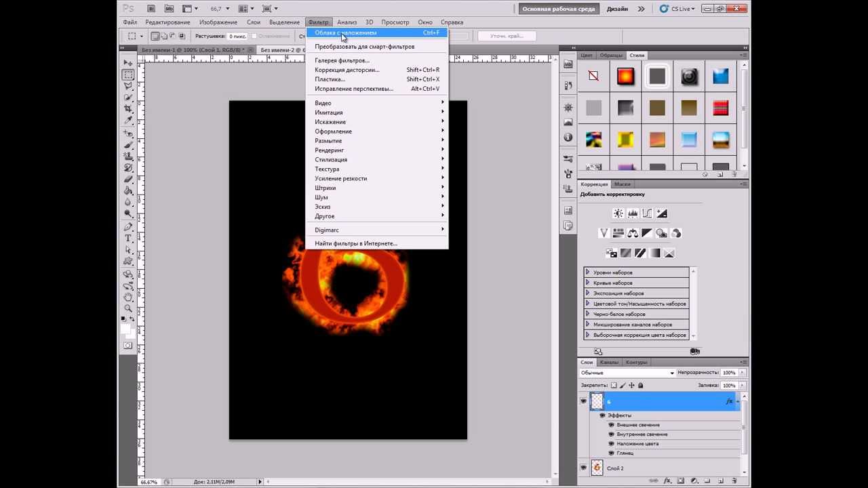The height and width of the screenshot is (488, 868).
Task: Switch to Дизайн workspace
Action: (617, 9)
